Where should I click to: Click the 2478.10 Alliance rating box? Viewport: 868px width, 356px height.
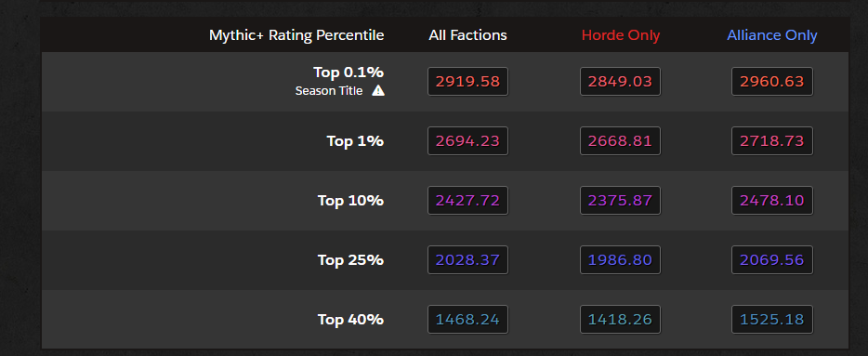[772, 201]
